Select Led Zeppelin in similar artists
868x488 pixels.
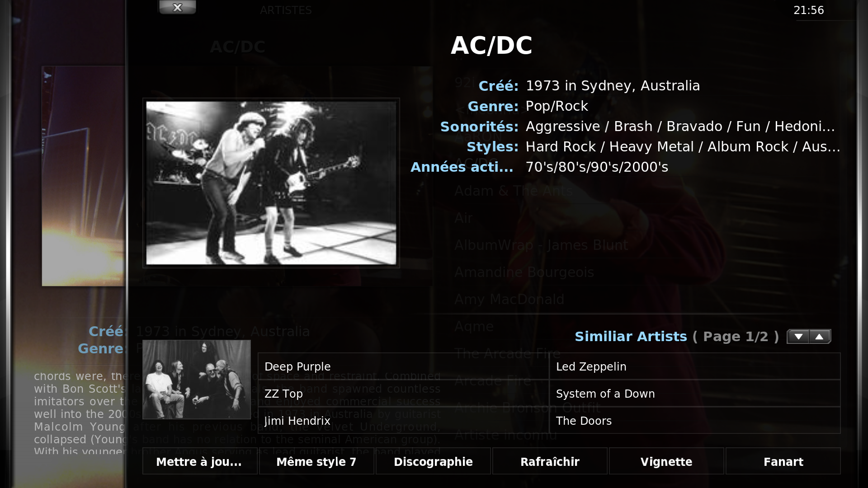tap(695, 366)
